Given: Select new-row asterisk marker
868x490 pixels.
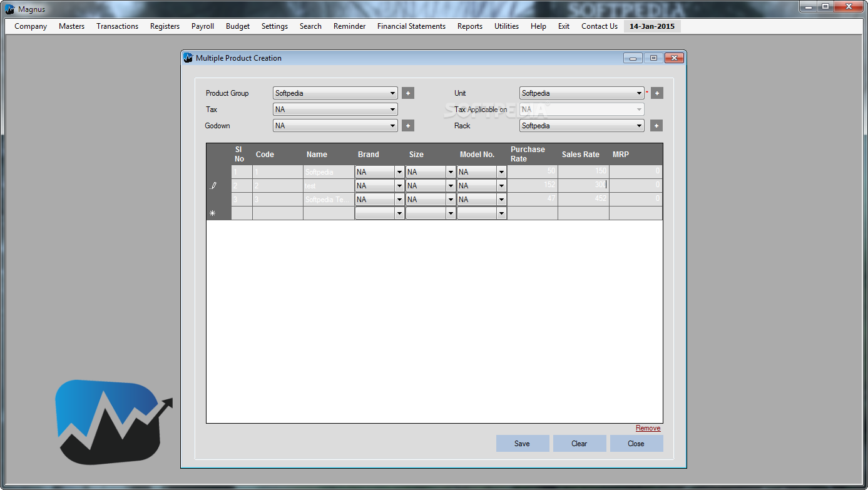Looking at the screenshot, I should pos(213,213).
